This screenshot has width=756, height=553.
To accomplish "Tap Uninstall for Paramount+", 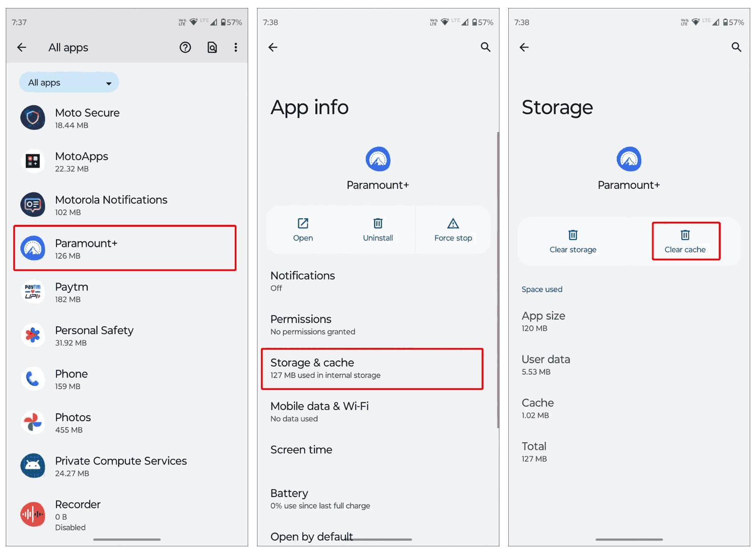I will click(x=378, y=230).
